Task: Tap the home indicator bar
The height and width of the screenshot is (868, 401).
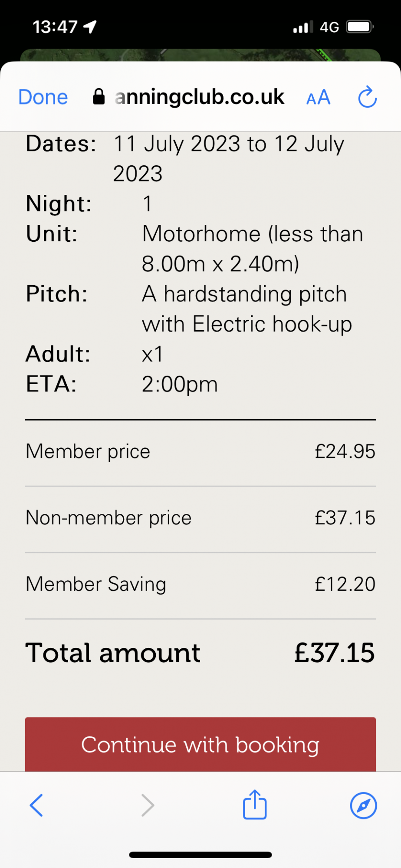Action: click(x=200, y=855)
